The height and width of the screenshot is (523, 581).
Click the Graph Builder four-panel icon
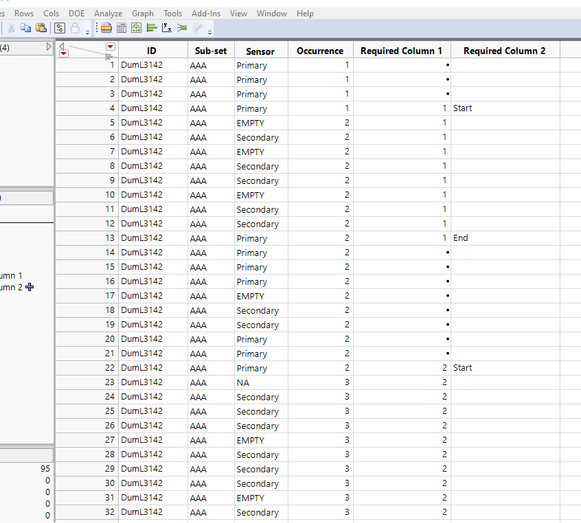coord(136,28)
